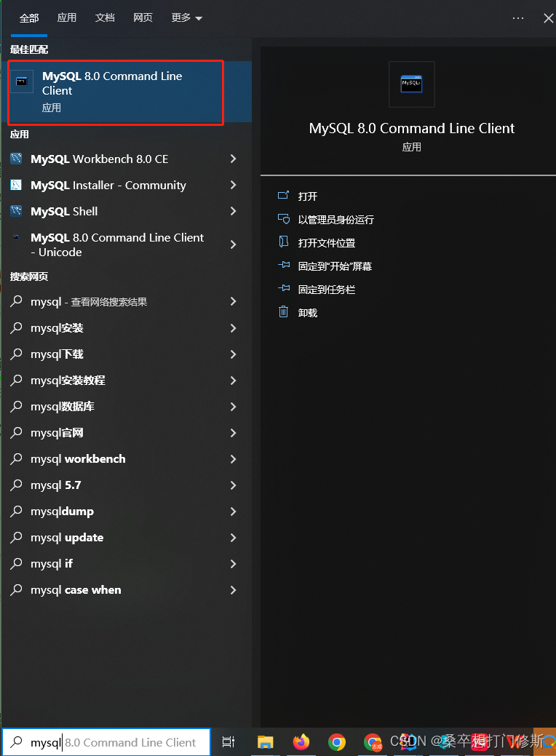Image resolution: width=556 pixels, height=756 pixels.
Task: Click the run as administrator shield icon
Action: [284, 219]
